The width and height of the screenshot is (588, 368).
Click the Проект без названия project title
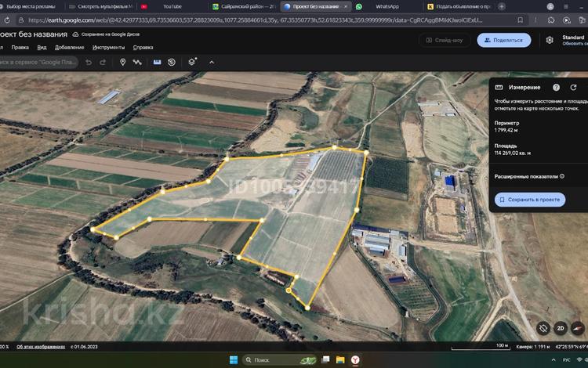point(33,34)
